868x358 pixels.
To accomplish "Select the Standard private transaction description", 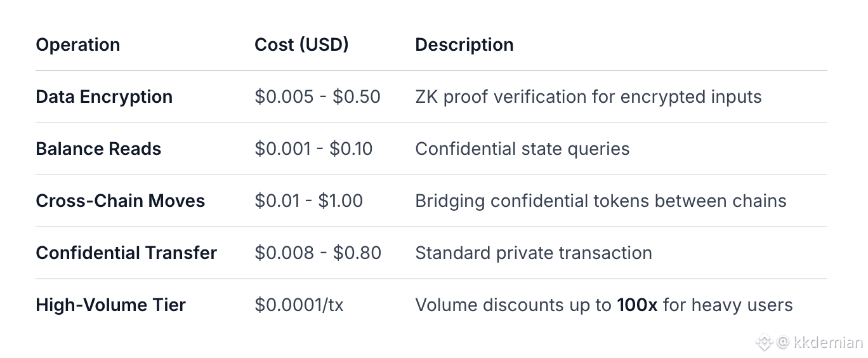I will coord(534,253).
